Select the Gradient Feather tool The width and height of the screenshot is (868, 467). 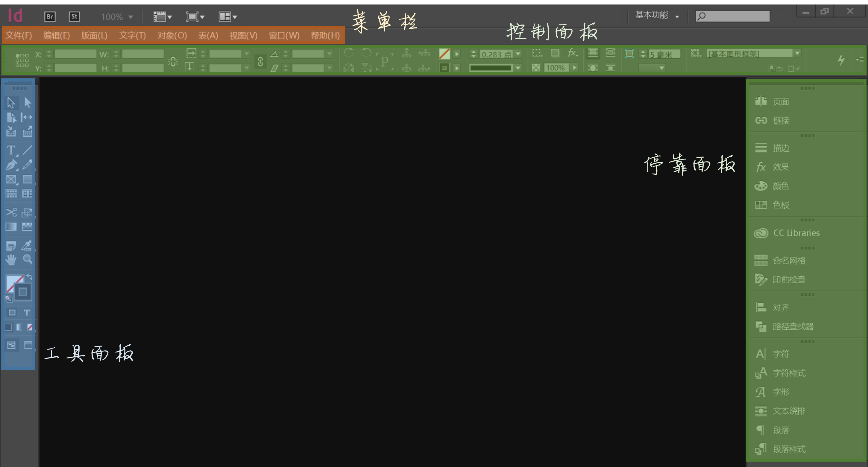coord(27,227)
